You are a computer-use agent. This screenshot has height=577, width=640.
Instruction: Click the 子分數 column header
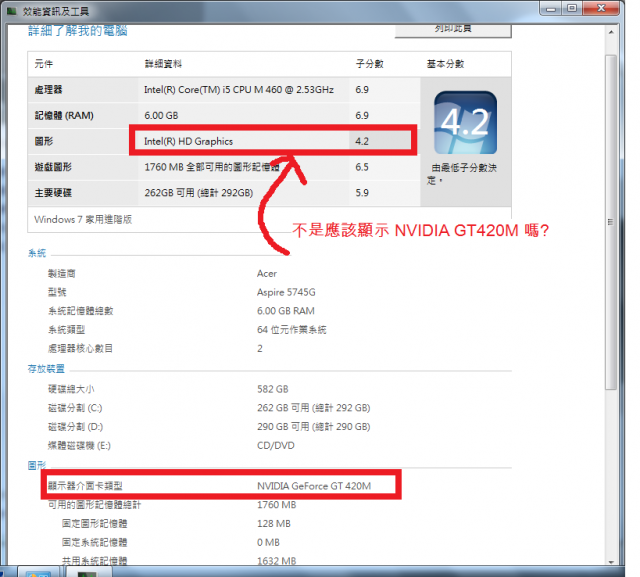[370, 64]
